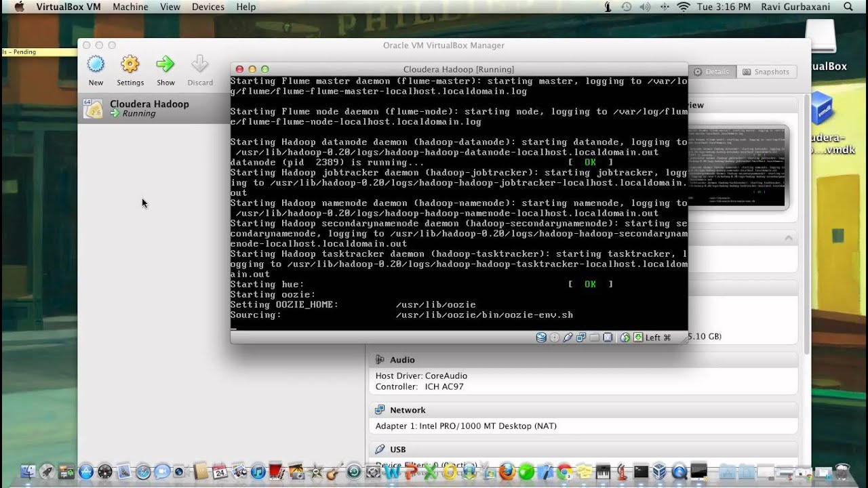Click the 'Host Driver: CoreAudio' text

click(x=421, y=376)
